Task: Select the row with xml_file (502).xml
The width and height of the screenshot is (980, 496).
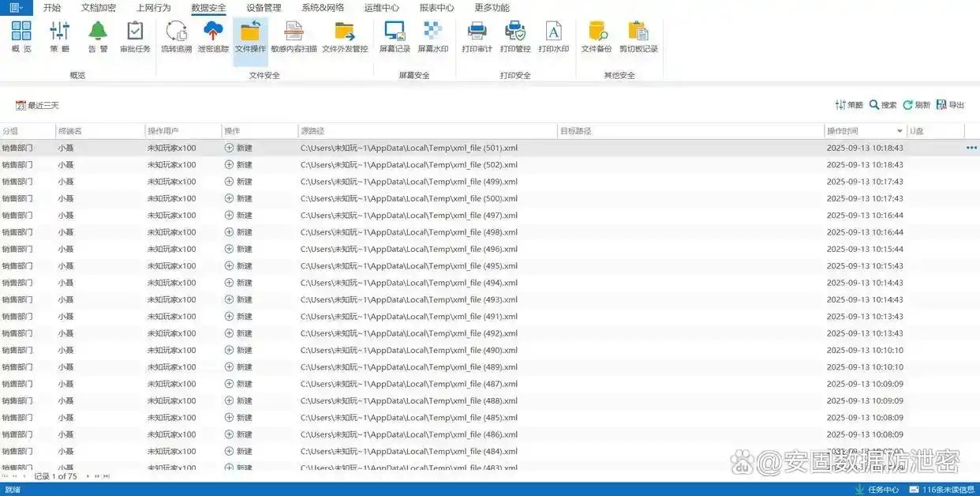Action: pyautogui.click(x=490, y=164)
